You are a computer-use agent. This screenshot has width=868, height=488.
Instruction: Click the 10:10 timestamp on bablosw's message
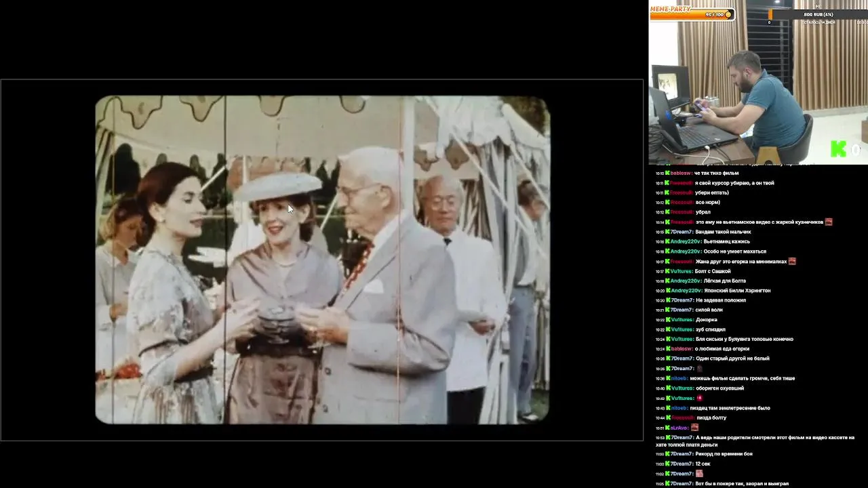[x=660, y=173]
